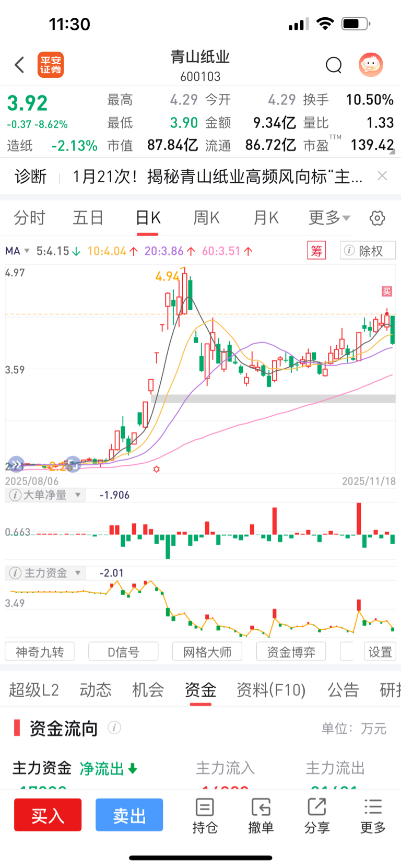Open the 机会 tab
The image size is (401, 868).
coord(148,690)
